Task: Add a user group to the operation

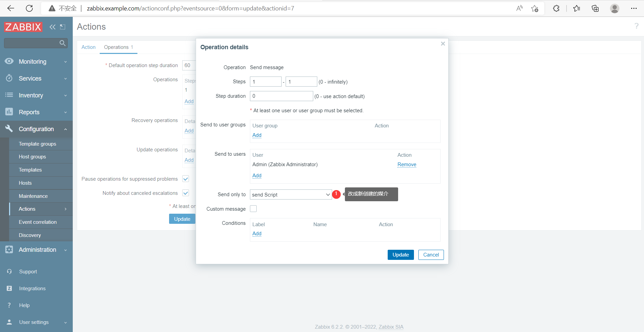Action: (257, 135)
